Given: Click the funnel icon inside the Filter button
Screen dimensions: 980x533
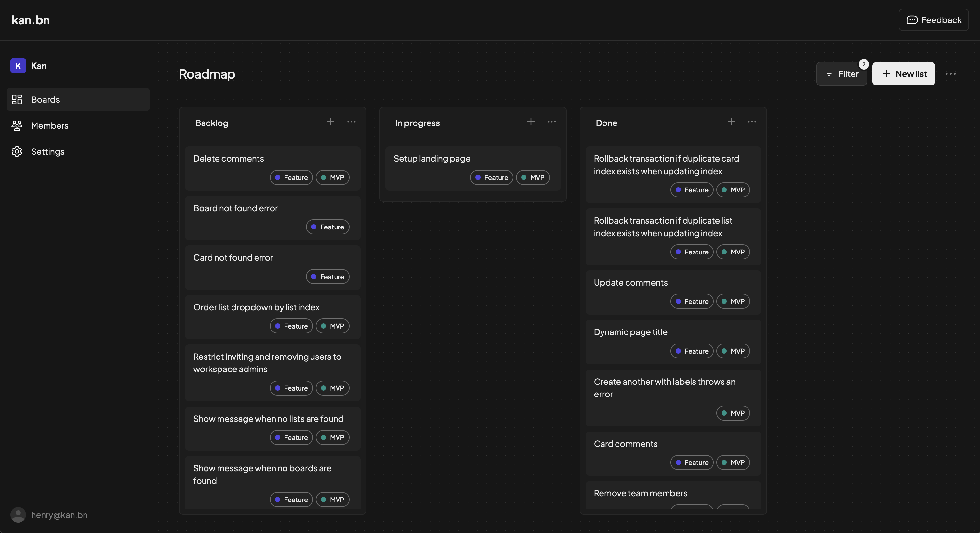Looking at the screenshot, I should (829, 74).
